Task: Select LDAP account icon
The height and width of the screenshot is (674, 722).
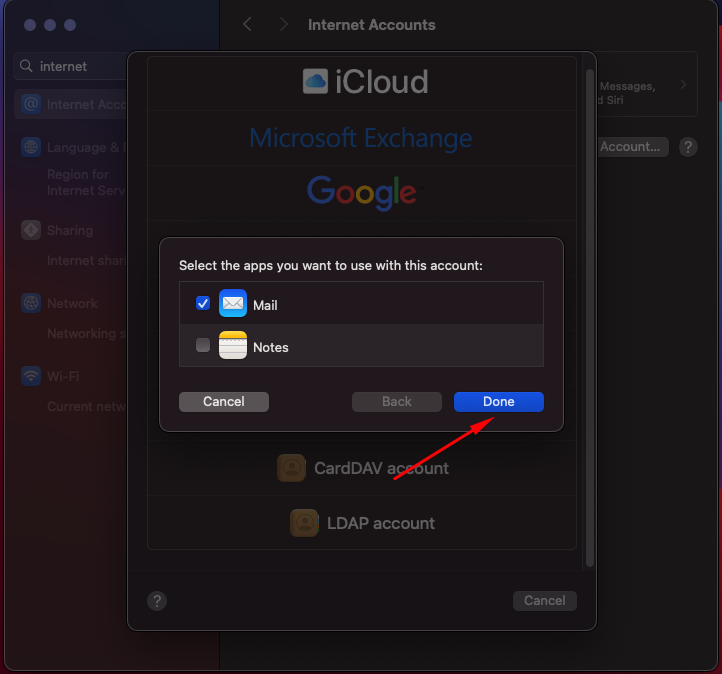Action: (x=304, y=523)
